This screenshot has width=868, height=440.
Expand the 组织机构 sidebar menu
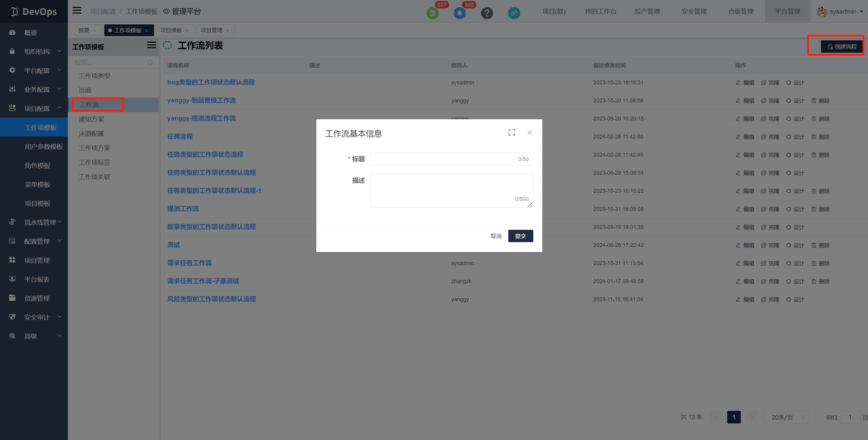pos(36,51)
